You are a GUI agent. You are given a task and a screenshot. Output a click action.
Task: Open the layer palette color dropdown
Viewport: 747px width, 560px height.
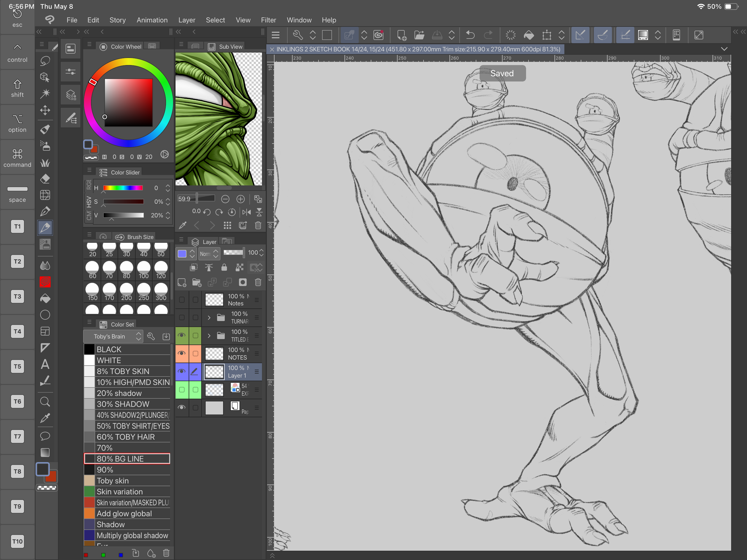tap(186, 254)
